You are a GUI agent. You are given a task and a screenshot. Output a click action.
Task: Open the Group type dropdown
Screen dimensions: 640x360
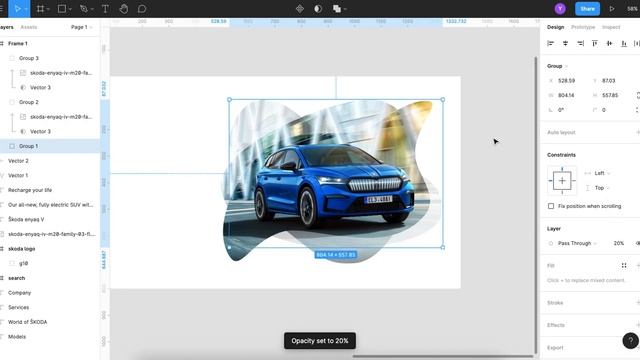(x=557, y=66)
